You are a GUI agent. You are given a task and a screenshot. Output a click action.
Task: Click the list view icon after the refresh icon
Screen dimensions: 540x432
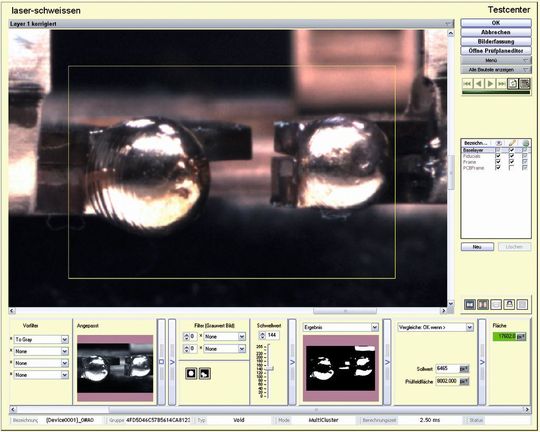point(525,84)
